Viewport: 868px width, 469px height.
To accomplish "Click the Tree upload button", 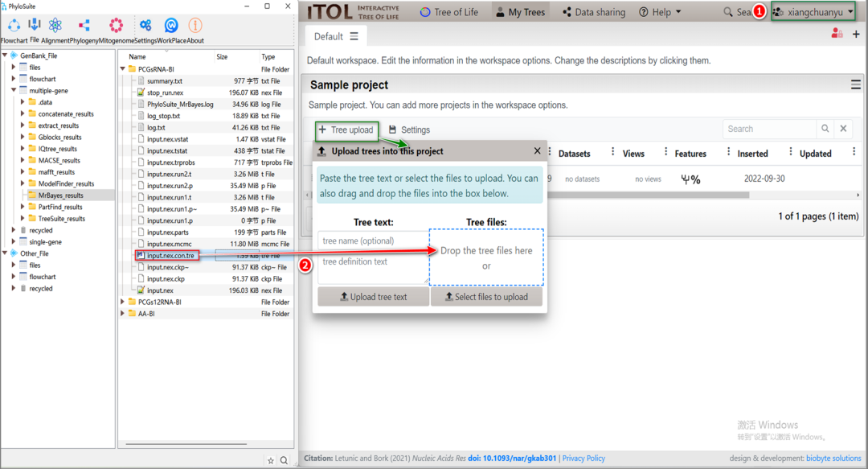I will [347, 130].
